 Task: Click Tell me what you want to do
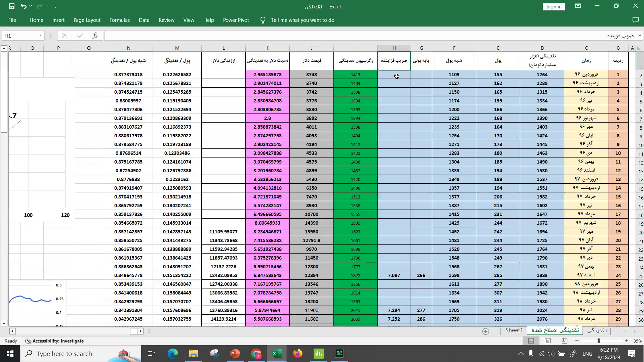click(x=303, y=20)
